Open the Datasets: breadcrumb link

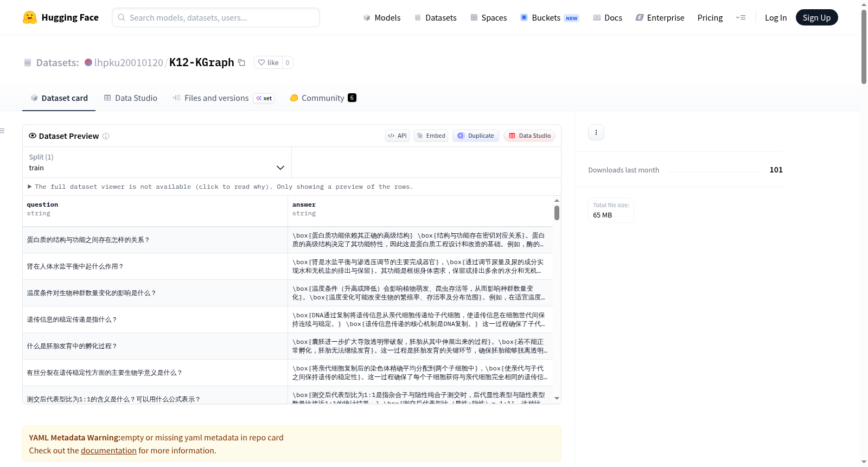(x=58, y=62)
